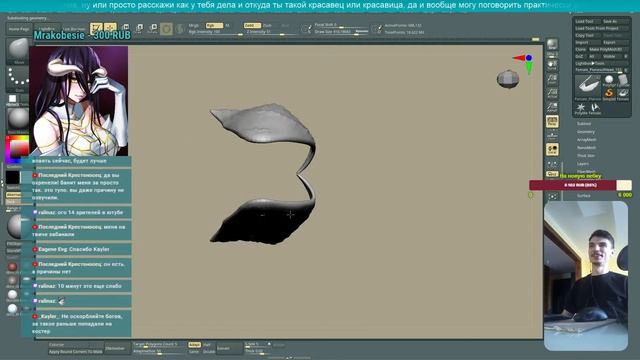Open the LightBox button
This screenshot has height=360, width=640.
47,29
